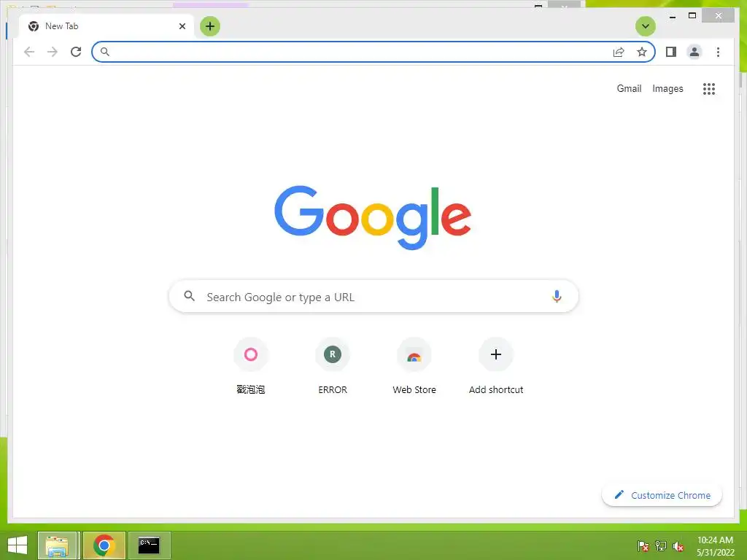Select the New Tab tab
This screenshot has width=747, height=560.
[107, 26]
